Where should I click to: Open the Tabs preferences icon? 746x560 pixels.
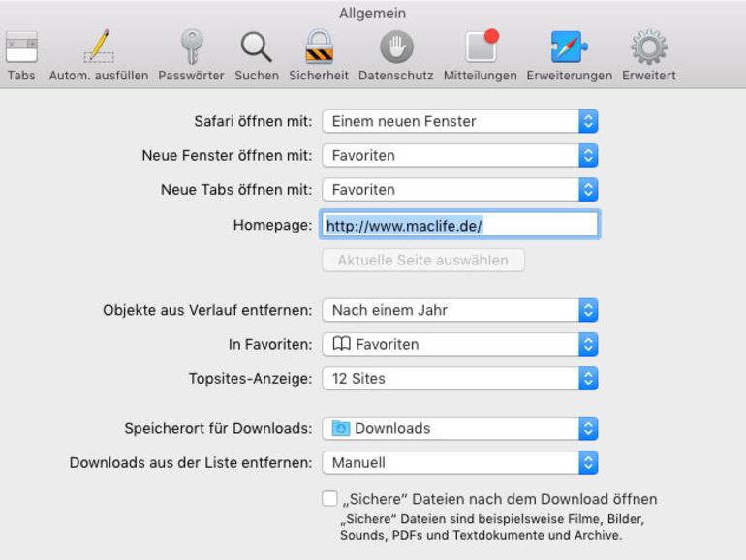21,47
